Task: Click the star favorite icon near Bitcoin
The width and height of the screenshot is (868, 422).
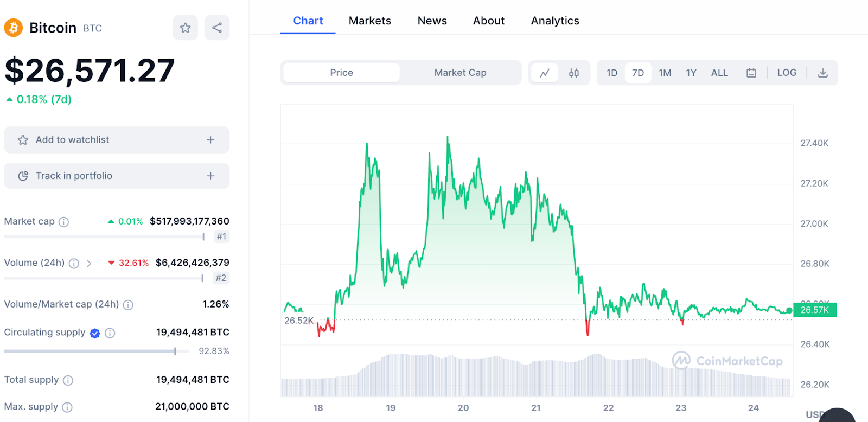Action: [x=185, y=28]
